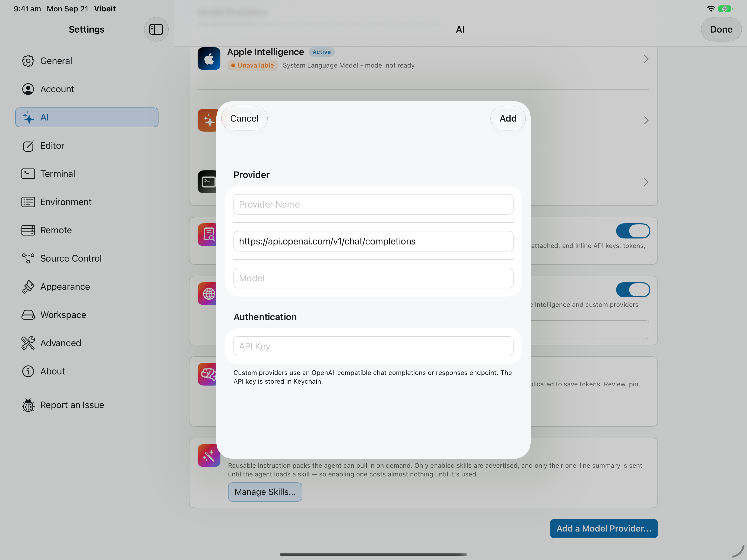Click the Terminal prompt icon in sidebar
This screenshot has height=560, width=747.
tap(28, 174)
